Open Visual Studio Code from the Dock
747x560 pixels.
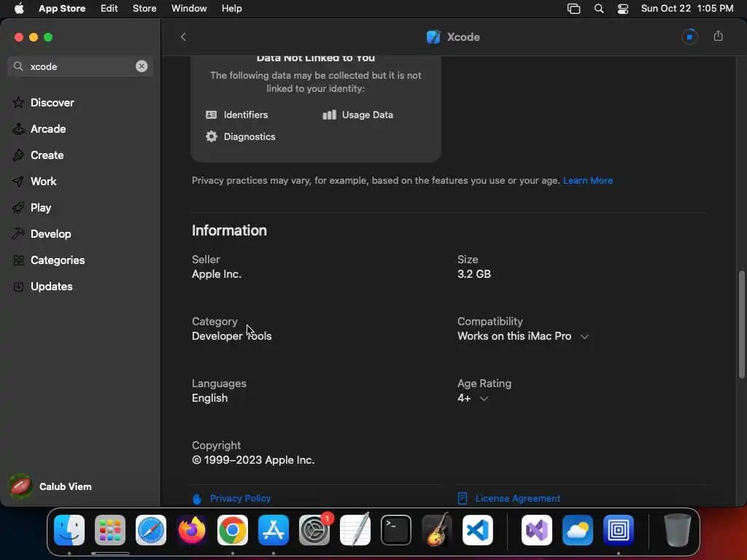[x=477, y=530]
